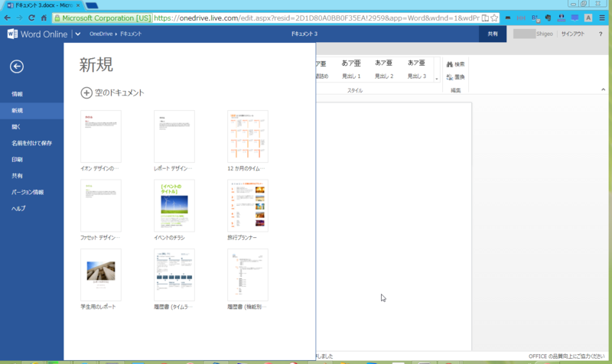The height and width of the screenshot is (364, 612).
Task: Select the 履歴書 (機能別) template thumbnail
Action: coord(248,275)
